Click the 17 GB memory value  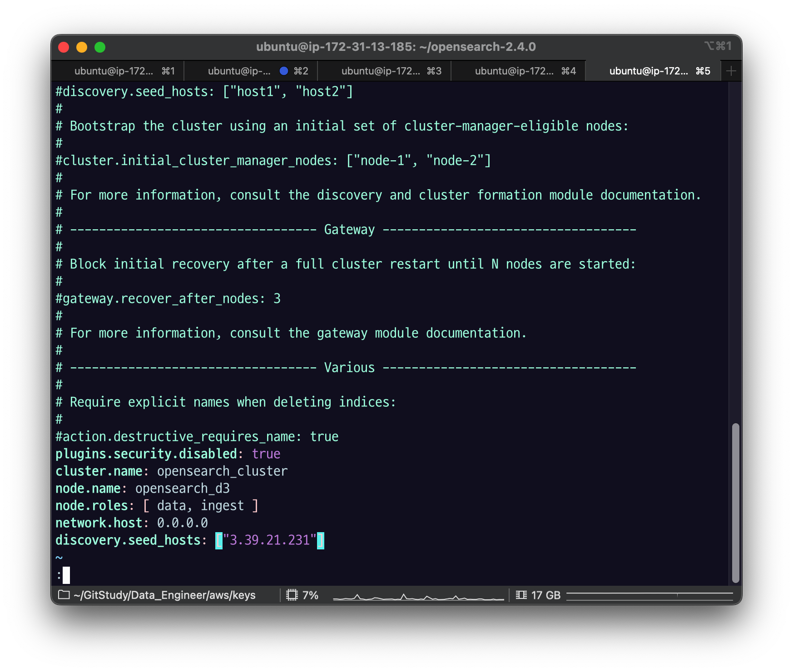pyautogui.click(x=546, y=595)
